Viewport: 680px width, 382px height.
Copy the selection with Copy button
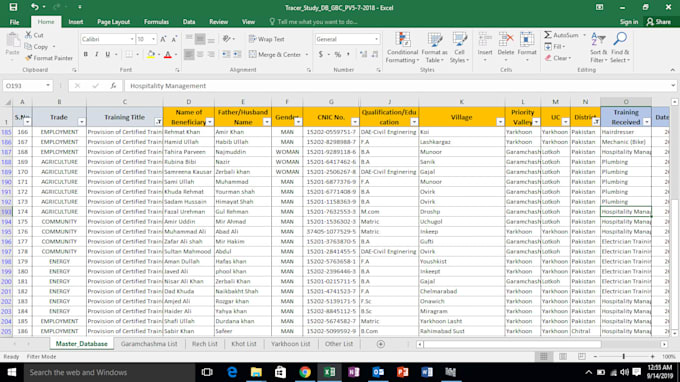(36, 46)
